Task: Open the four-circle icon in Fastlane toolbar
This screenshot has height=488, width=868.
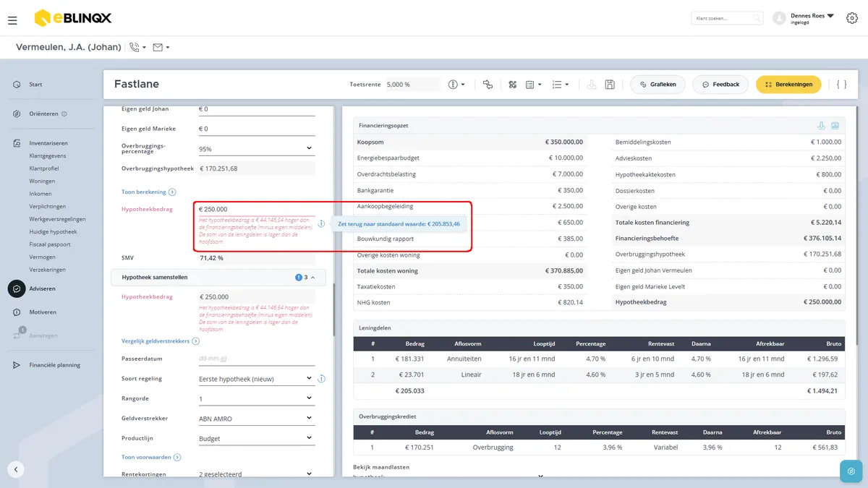Action: pyautogui.click(x=512, y=85)
